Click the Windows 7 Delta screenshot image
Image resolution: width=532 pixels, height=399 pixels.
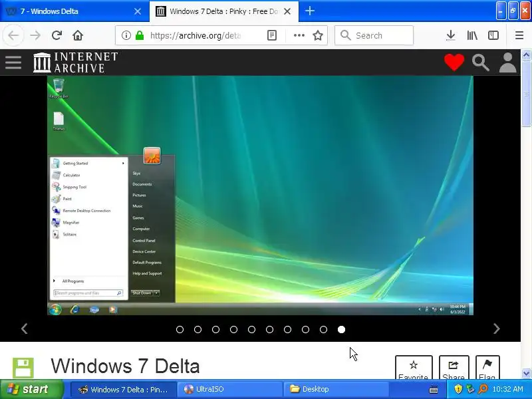click(260, 196)
